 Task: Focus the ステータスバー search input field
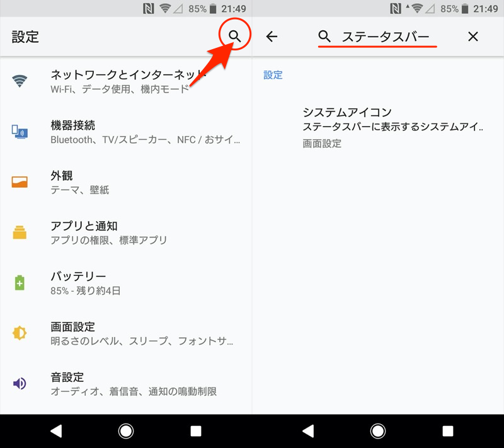pyautogui.click(x=386, y=37)
